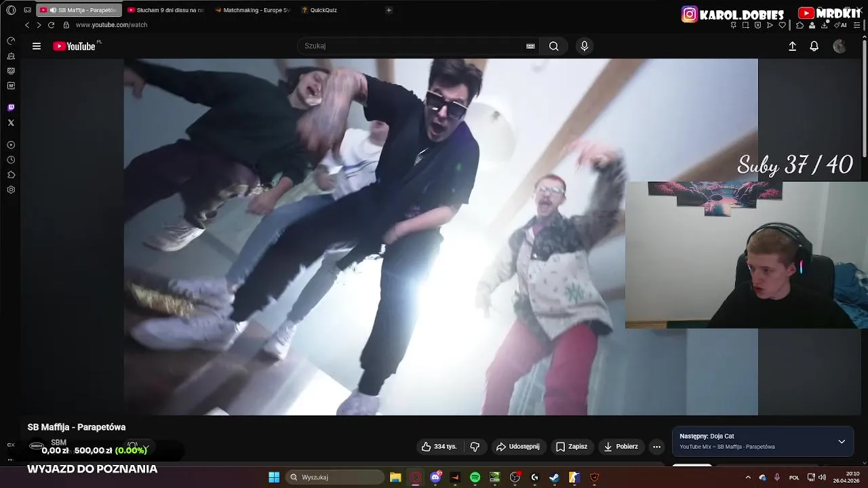Viewport: 868px width, 488px height.
Task: Click the Udostępnij share button
Action: tap(518, 447)
